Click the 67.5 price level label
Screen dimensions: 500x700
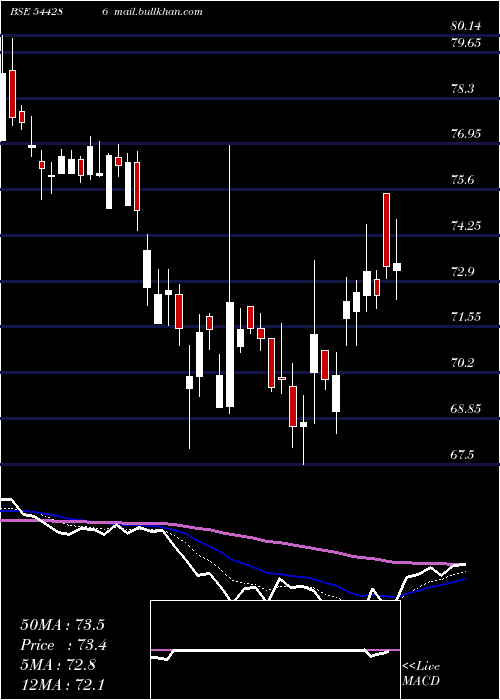click(464, 454)
